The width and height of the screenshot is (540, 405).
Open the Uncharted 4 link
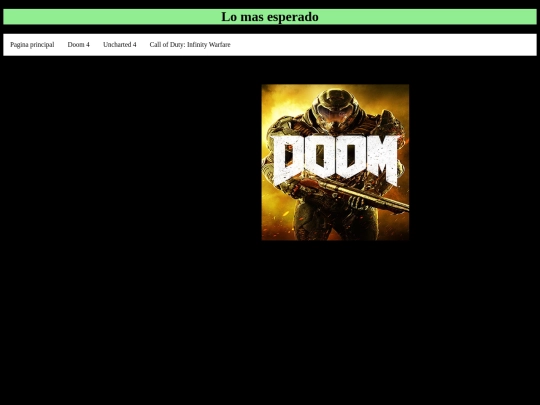pos(120,45)
